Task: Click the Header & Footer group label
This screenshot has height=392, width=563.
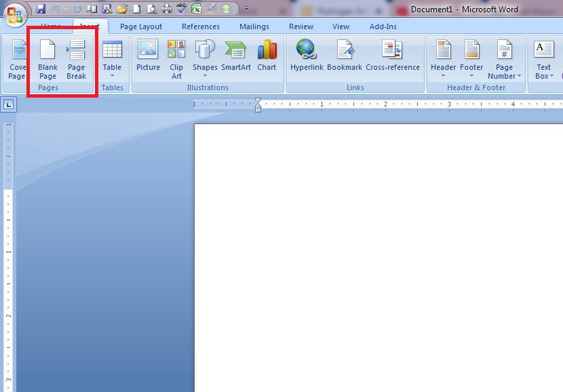Action: (x=476, y=87)
